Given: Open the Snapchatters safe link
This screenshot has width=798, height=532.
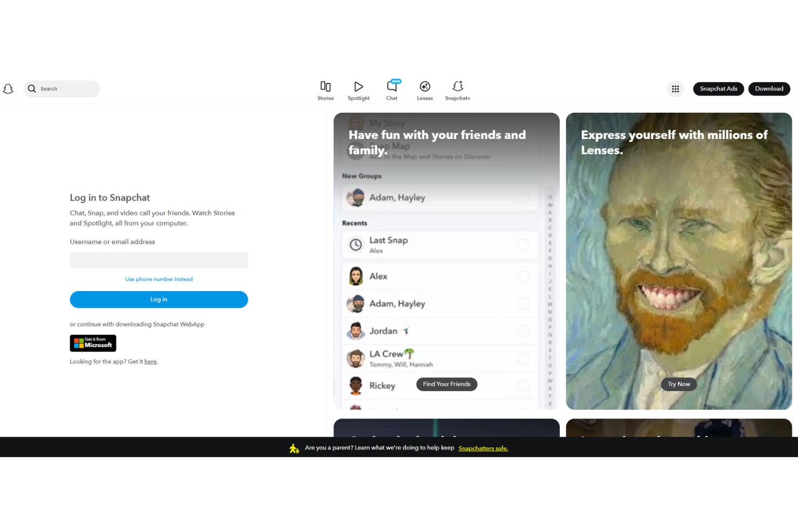Looking at the screenshot, I should pyautogui.click(x=483, y=448).
